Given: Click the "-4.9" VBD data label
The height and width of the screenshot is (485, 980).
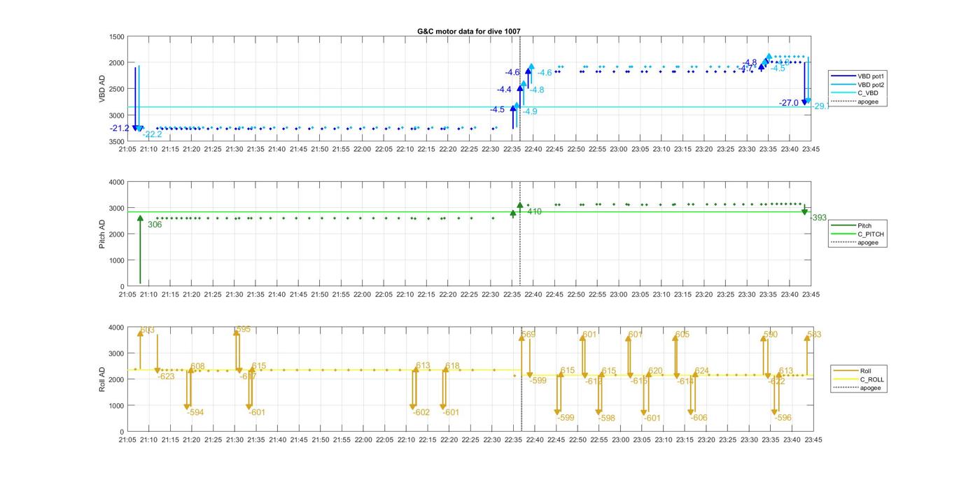Looking at the screenshot, I should [x=529, y=111].
